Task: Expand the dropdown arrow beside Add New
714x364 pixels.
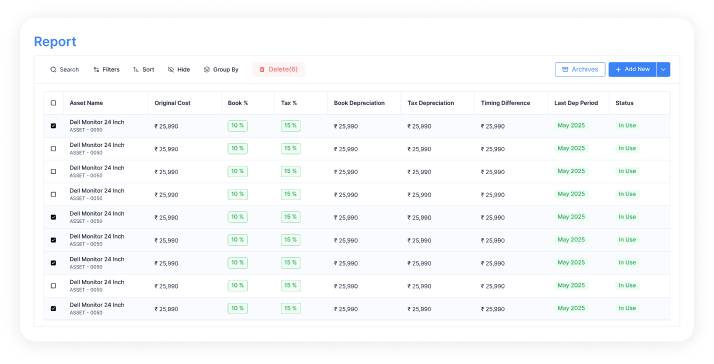Action: (663, 69)
